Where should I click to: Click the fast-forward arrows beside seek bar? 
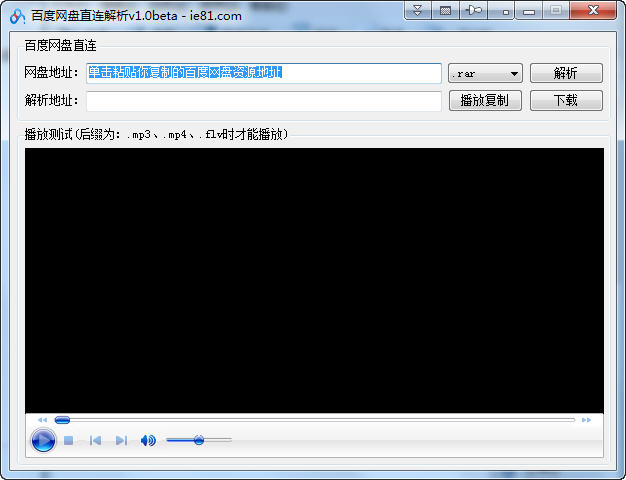coord(586,420)
